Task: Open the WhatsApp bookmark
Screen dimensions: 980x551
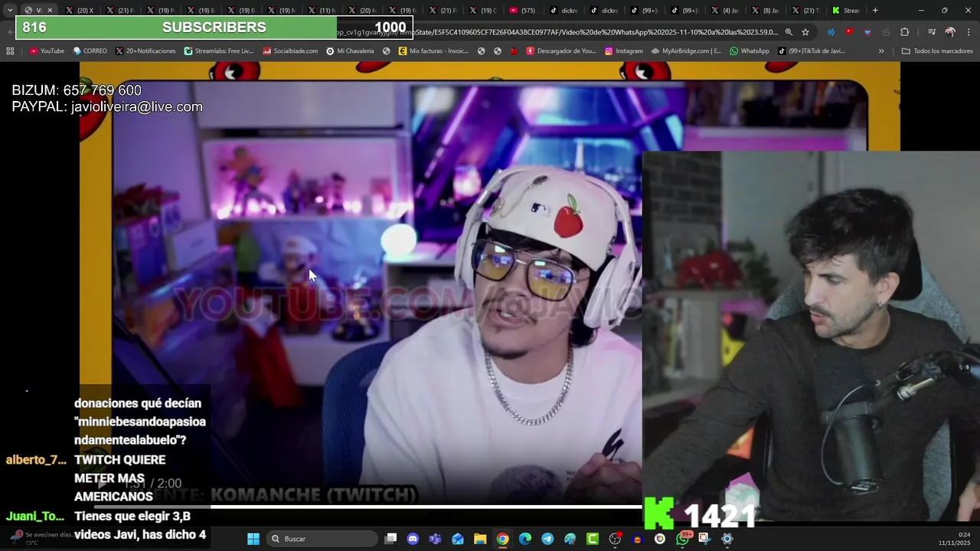Action: click(750, 51)
